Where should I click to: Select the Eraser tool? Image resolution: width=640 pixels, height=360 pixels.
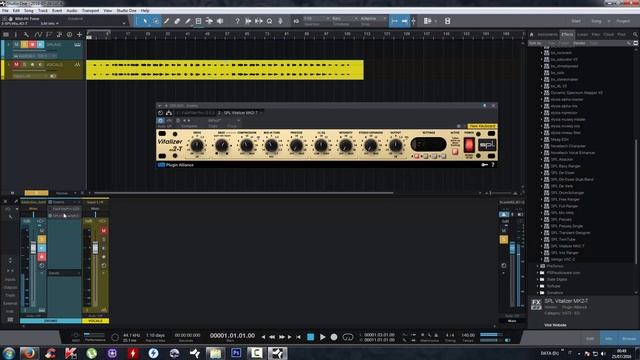tap(177, 21)
